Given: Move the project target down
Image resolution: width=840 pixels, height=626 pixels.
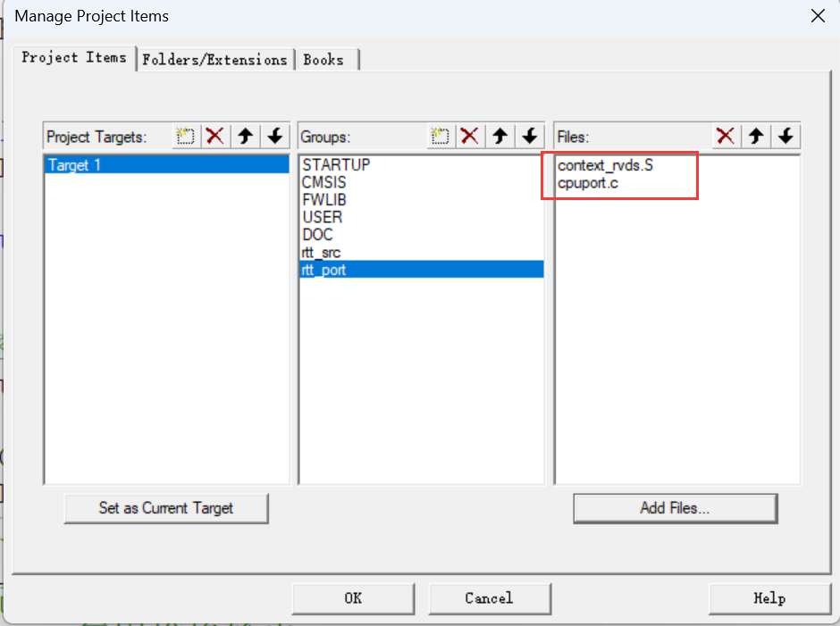Looking at the screenshot, I should pyautogui.click(x=275, y=136).
